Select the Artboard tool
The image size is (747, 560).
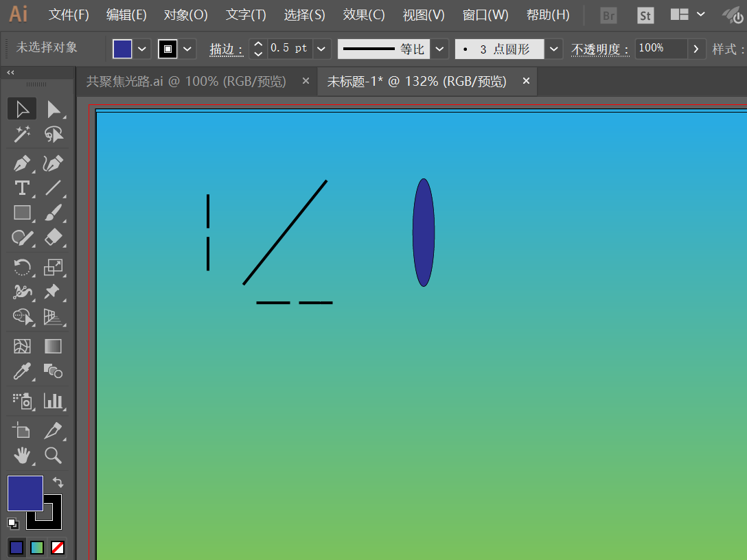pos(22,430)
